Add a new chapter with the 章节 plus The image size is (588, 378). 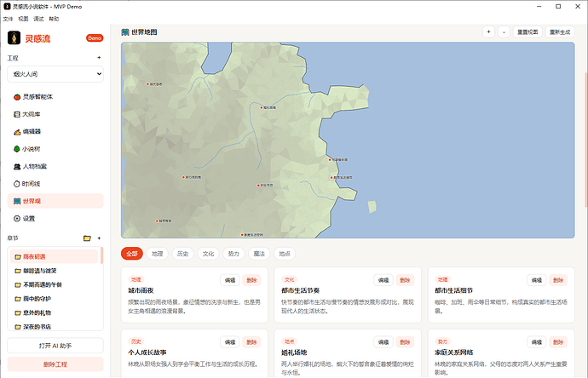coord(99,238)
